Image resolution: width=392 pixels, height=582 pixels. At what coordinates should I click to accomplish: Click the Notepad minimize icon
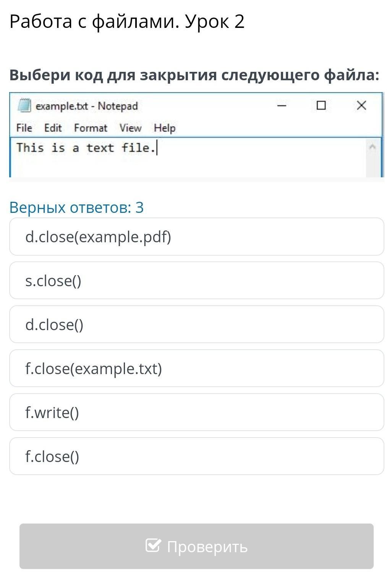pos(282,105)
